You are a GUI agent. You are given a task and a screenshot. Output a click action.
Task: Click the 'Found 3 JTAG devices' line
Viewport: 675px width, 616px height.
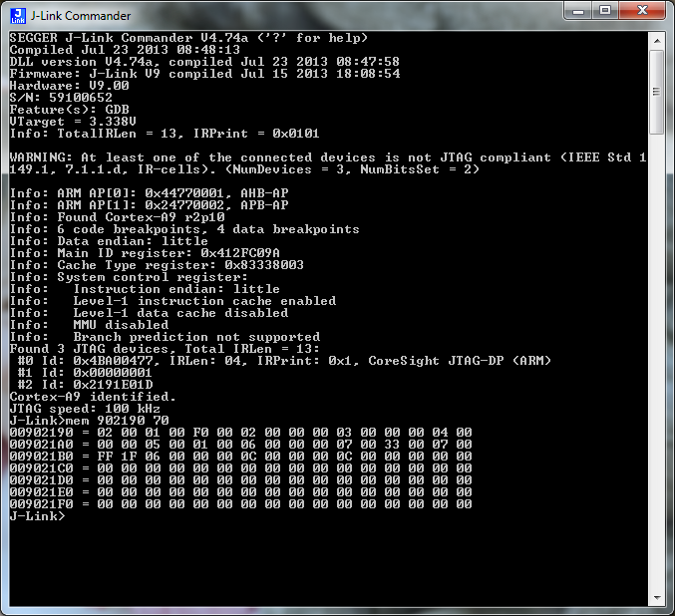click(165, 349)
